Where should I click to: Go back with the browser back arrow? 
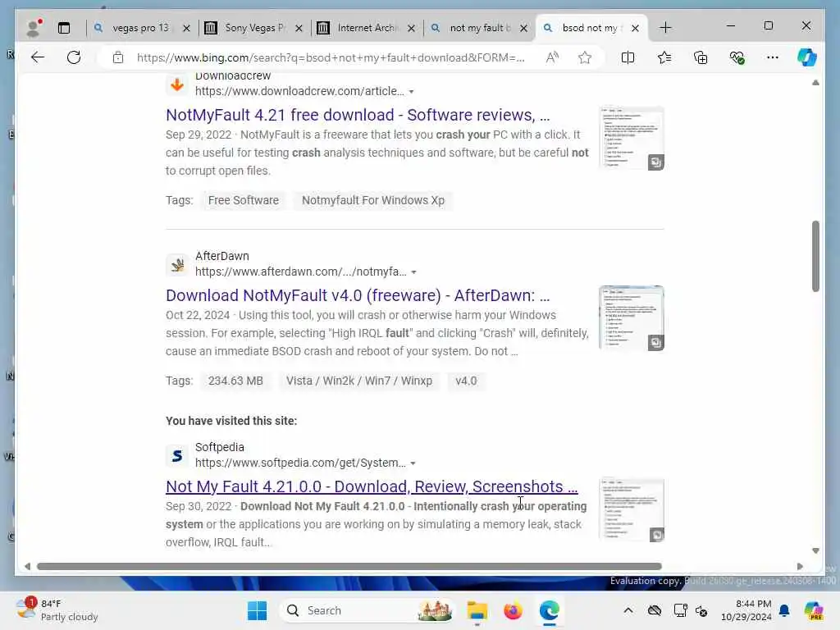pos(38,57)
